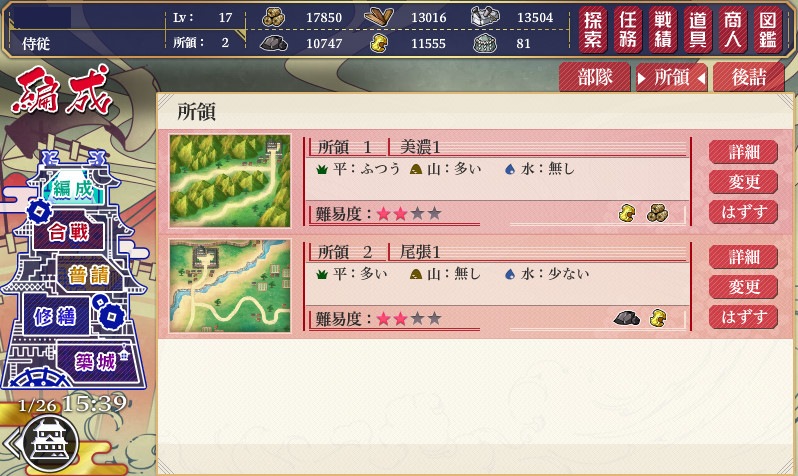
Task: Open the 商人 merchant button
Action: point(732,30)
